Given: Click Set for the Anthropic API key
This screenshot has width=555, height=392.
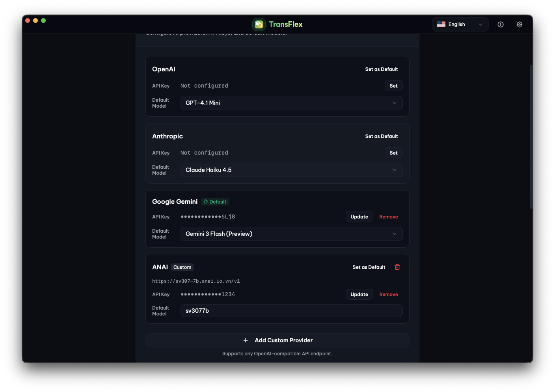Looking at the screenshot, I should 393,153.
